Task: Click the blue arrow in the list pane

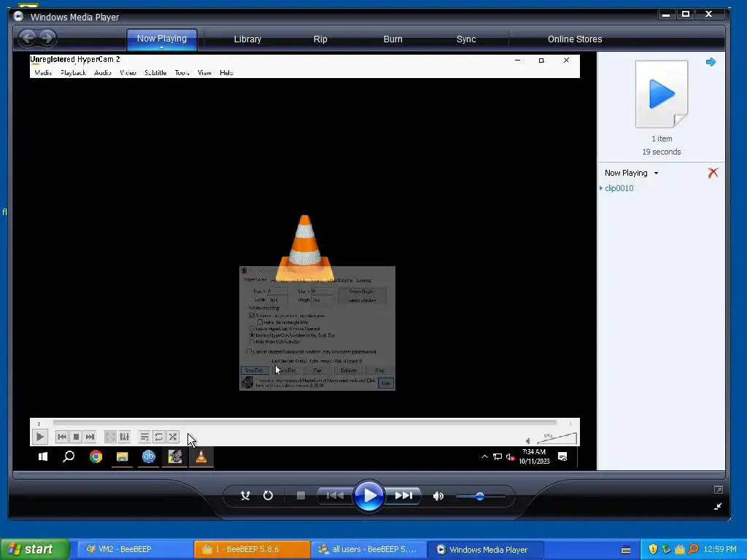Action: coord(711,62)
